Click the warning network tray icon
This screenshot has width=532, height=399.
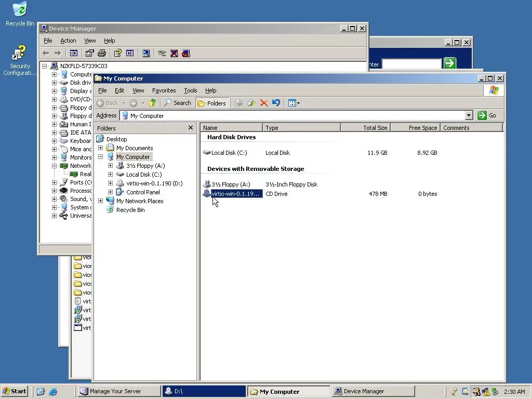pos(486,392)
